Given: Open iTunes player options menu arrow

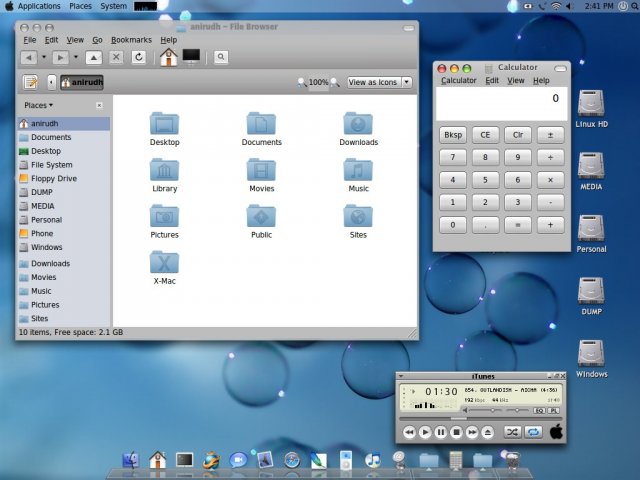Looking at the screenshot, I should (x=401, y=376).
